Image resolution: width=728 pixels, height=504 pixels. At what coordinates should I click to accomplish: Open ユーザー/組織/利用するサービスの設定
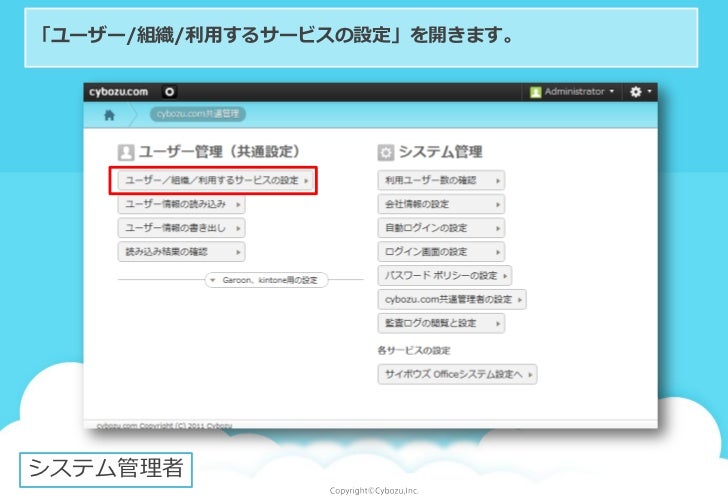215,181
